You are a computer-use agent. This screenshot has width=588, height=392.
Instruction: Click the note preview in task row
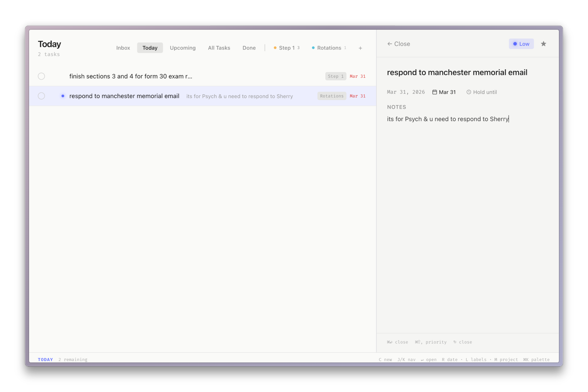[x=239, y=96]
